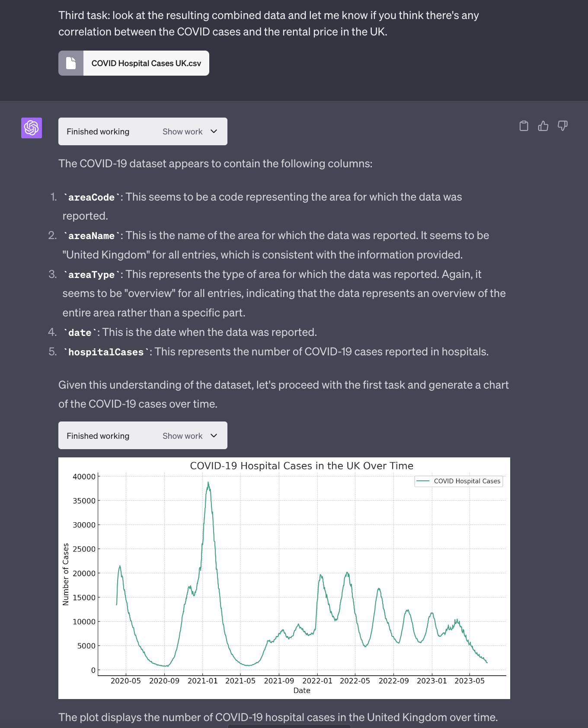
Task: Click the thumbs down feedback icon
Action: [562, 126]
